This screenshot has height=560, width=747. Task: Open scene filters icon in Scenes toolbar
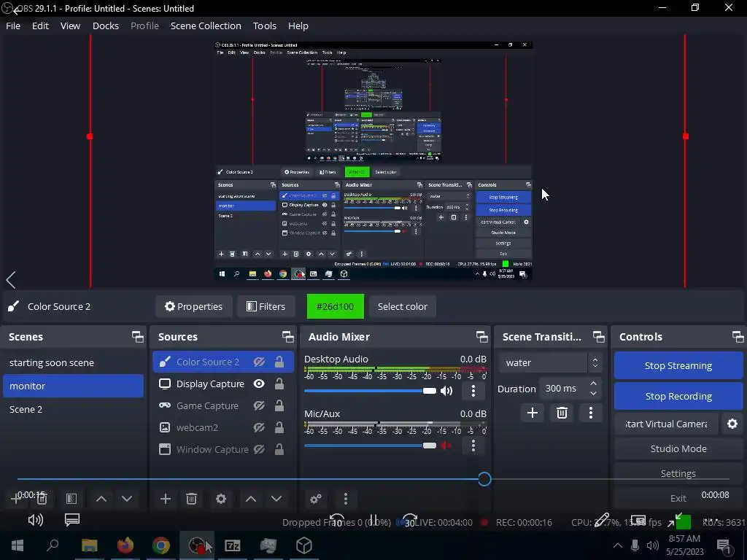pyautogui.click(x=71, y=499)
